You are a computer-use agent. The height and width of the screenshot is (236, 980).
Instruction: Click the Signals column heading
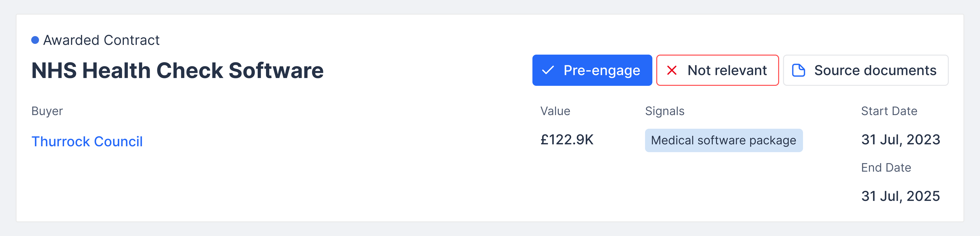665,111
